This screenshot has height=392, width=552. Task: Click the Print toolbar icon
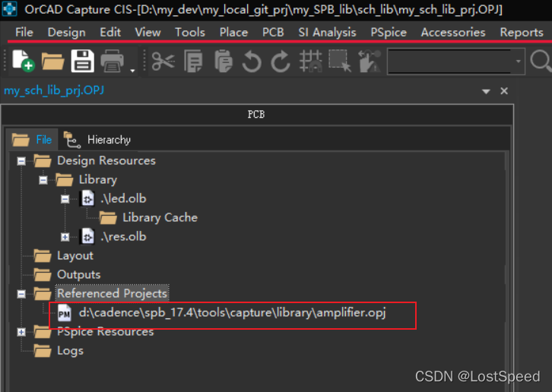click(x=113, y=62)
